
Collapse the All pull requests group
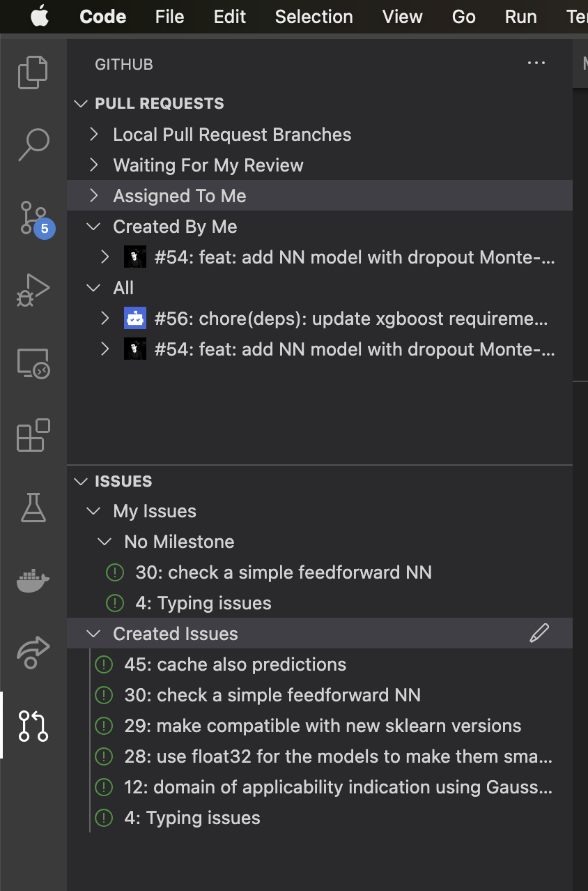click(93, 288)
